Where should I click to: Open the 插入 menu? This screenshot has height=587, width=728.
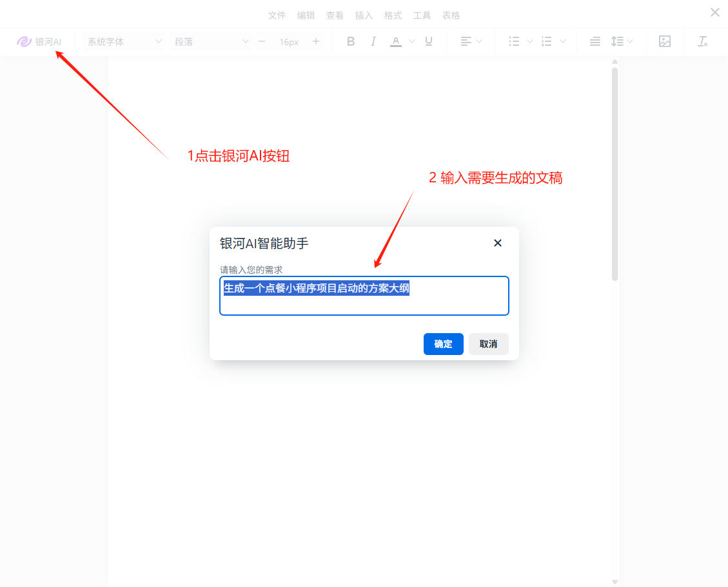pyautogui.click(x=364, y=15)
